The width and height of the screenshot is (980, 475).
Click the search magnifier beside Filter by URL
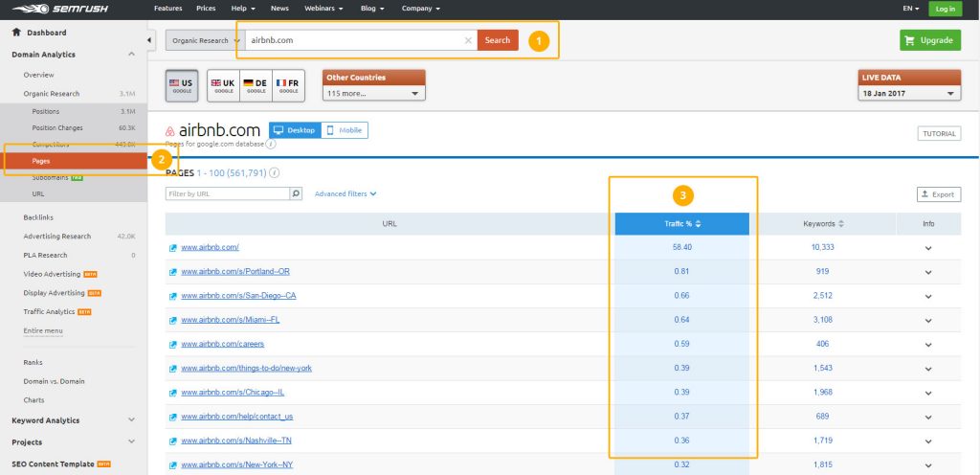tap(297, 193)
